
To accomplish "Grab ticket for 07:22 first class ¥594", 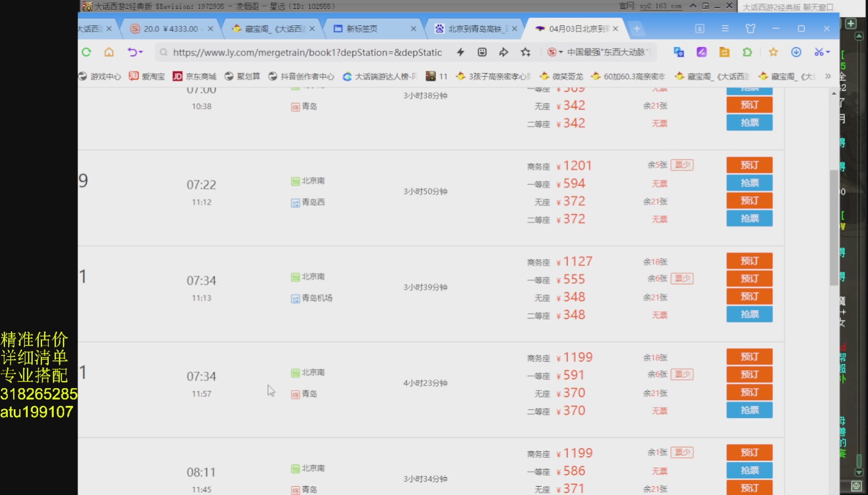I will pos(749,183).
